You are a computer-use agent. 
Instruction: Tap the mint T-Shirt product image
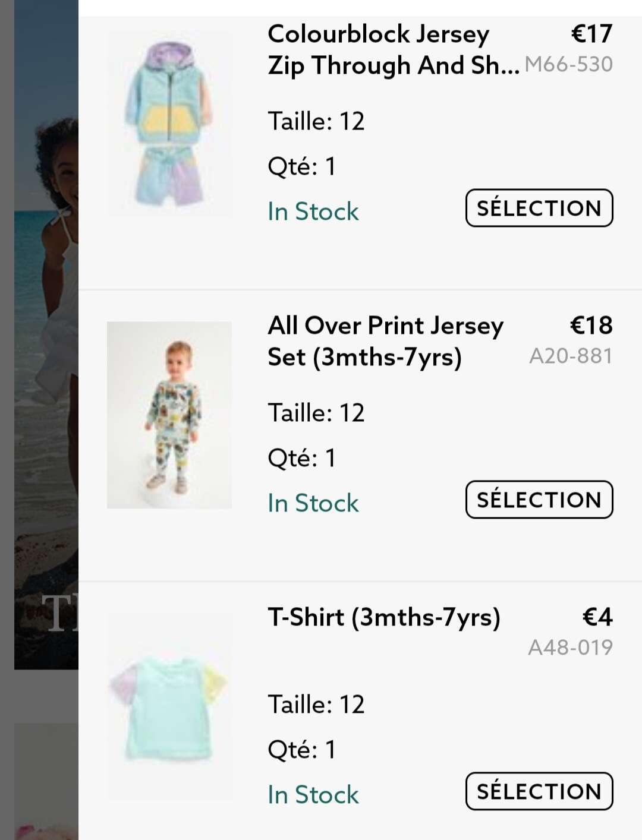[169, 706]
